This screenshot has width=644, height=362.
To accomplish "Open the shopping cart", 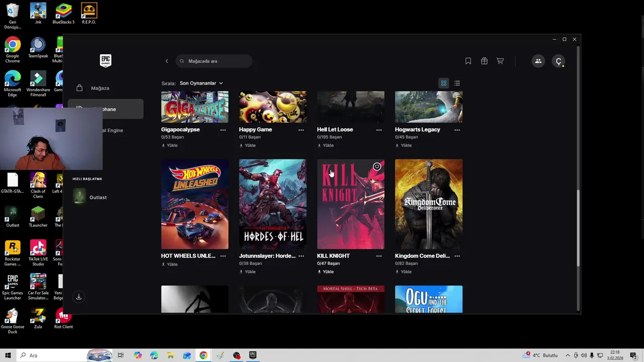I will 500,61.
